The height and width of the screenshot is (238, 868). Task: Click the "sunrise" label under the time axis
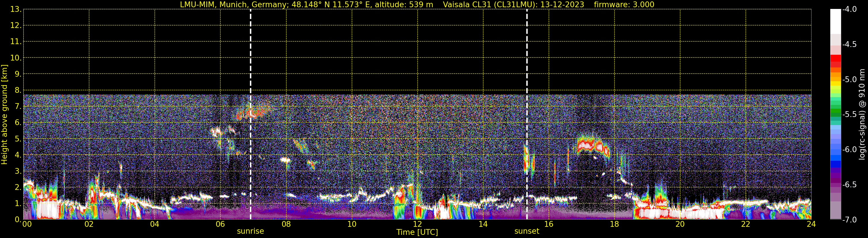[250, 231]
